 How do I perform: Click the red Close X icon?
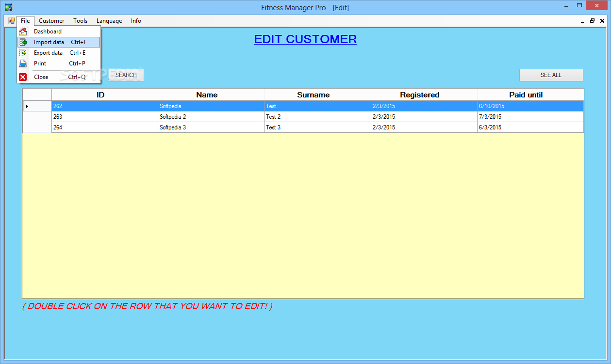pos(23,77)
